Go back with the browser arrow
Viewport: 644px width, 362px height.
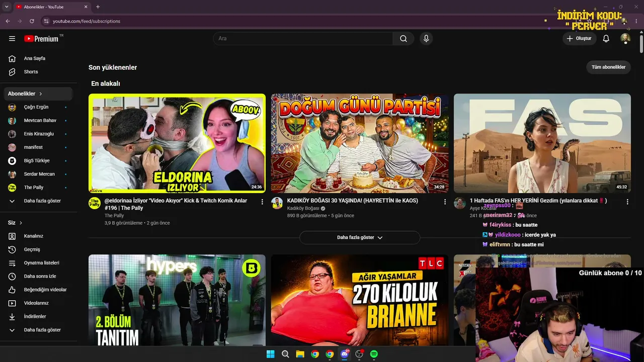tap(8, 21)
